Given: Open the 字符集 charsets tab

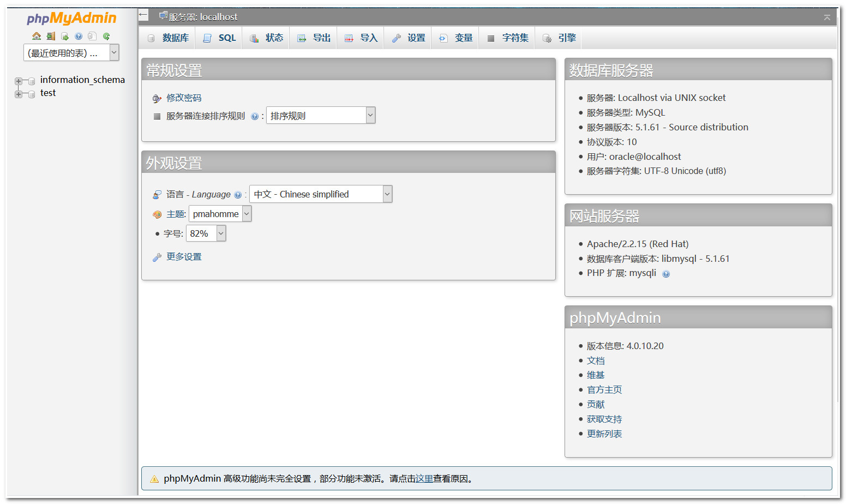Looking at the screenshot, I should pyautogui.click(x=507, y=38).
